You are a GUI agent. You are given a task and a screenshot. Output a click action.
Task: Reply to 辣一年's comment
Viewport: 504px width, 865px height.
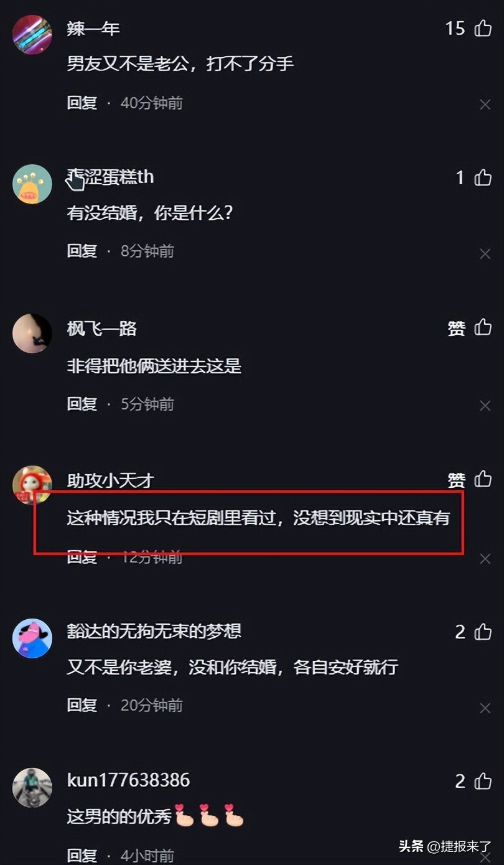click(82, 103)
